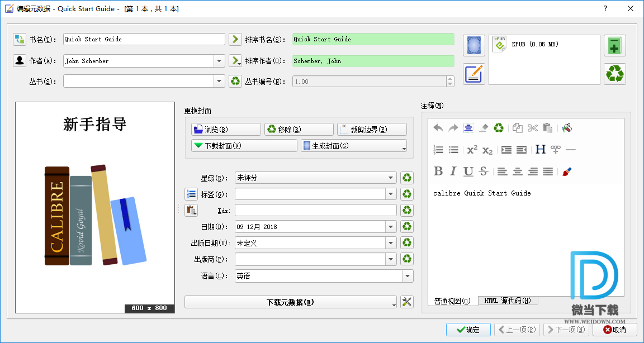Open the tag editor list icon
Image resolution: width=644 pixels, height=343 pixels.
191,194
